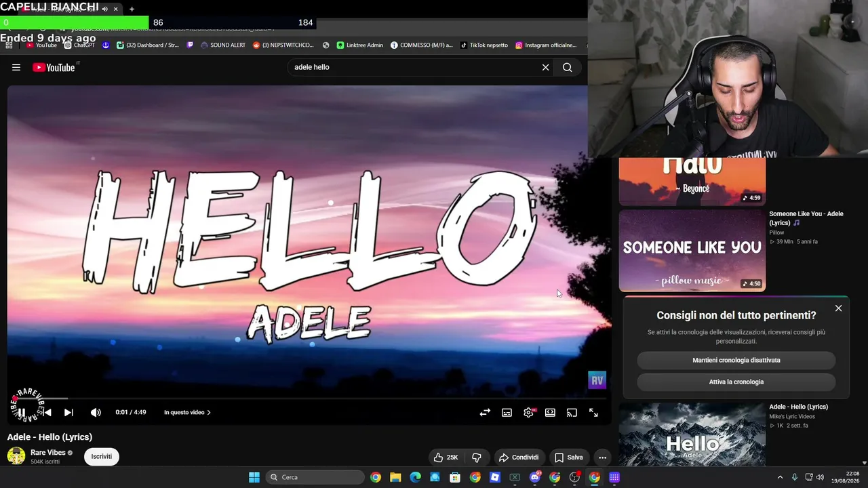The height and width of the screenshot is (488, 868).
Task: Pause the video with the pause button
Action: click(x=22, y=412)
